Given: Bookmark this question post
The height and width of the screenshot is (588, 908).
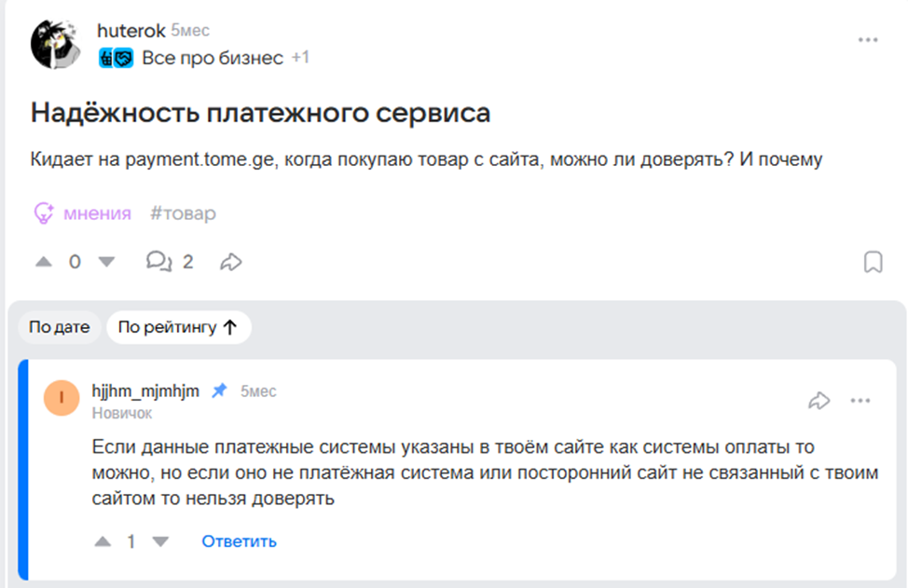Looking at the screenshot, I should tap(873, 262).
